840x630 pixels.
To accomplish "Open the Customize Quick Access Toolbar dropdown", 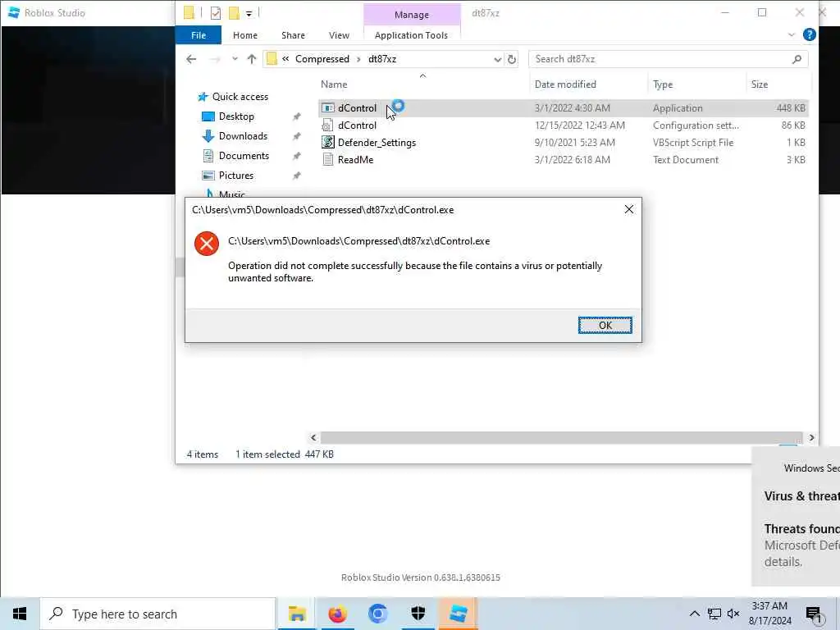I will click(x=249, y=13).
